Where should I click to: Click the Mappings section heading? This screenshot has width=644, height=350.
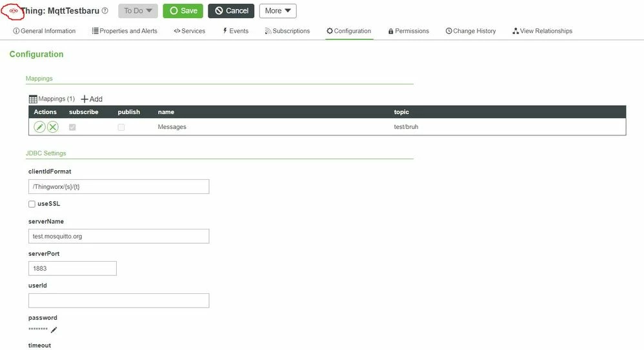[x=39, y=79]
